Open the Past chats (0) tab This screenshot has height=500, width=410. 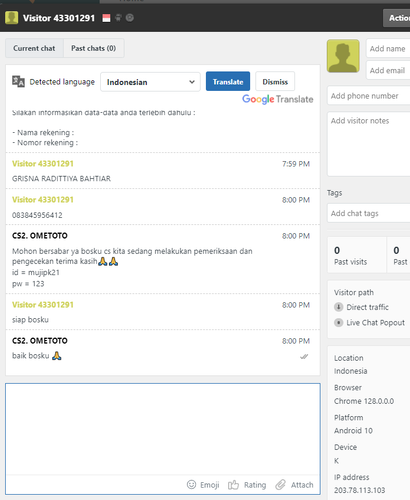pyautogui.click(x=94, y=48)
